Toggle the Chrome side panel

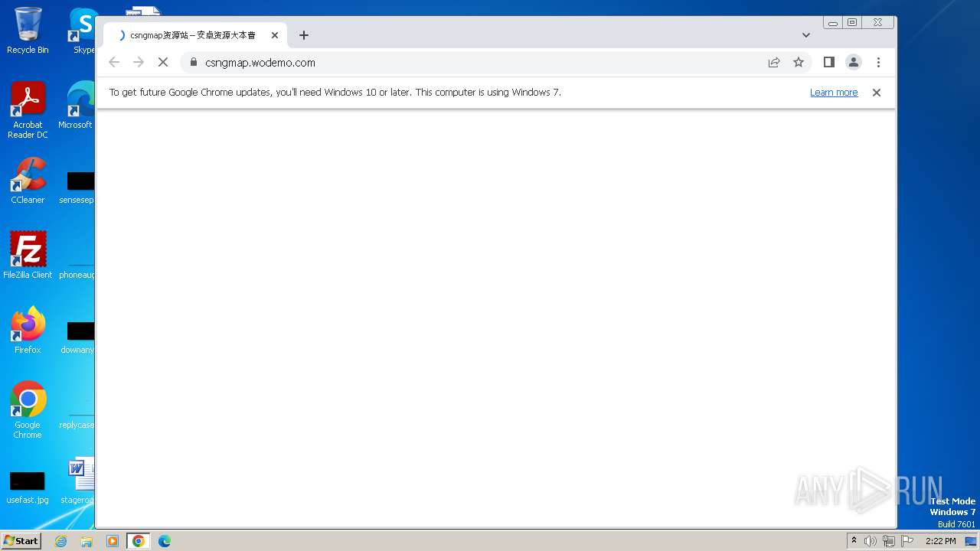(x=828, y=63)
